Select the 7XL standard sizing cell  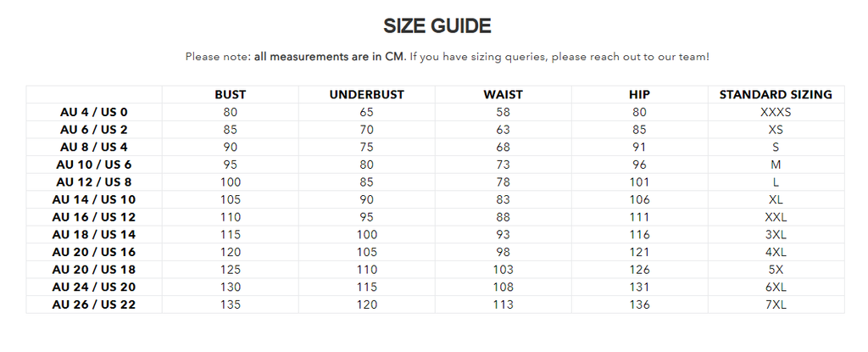pyautogui.click(x=776, y=305)
